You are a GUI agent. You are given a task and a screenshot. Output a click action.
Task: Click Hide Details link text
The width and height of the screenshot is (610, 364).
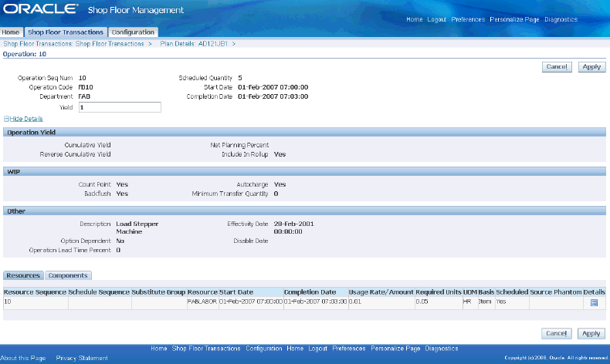26,119
